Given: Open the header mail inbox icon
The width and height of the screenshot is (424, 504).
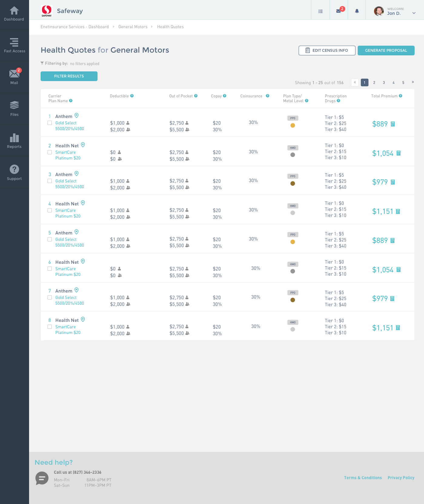Looking at the screenshot, I should [x=339, y=11].
